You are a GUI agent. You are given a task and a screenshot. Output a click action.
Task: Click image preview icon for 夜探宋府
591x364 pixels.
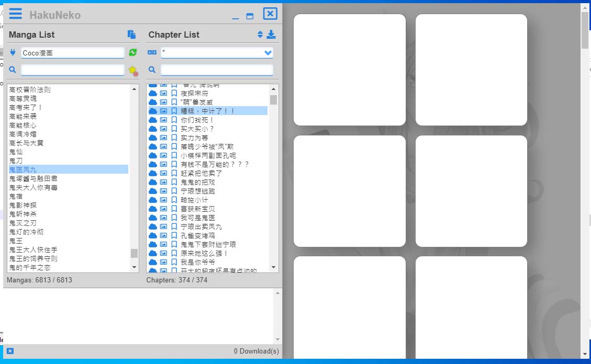(x=163, y=93)
